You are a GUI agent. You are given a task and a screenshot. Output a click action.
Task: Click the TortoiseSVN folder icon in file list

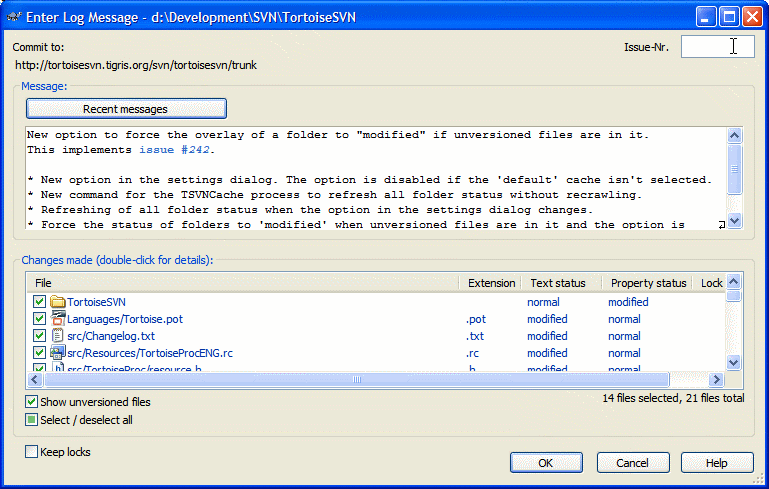pos(58,302)
